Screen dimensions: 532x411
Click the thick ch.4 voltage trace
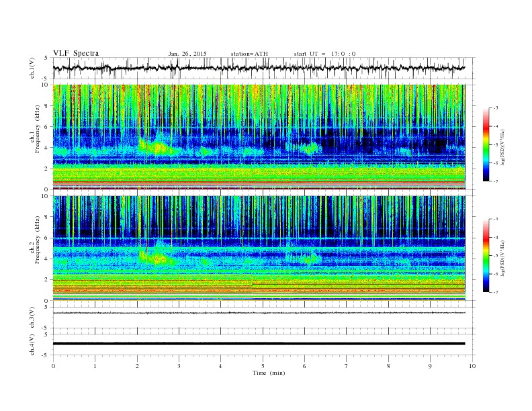259,344
